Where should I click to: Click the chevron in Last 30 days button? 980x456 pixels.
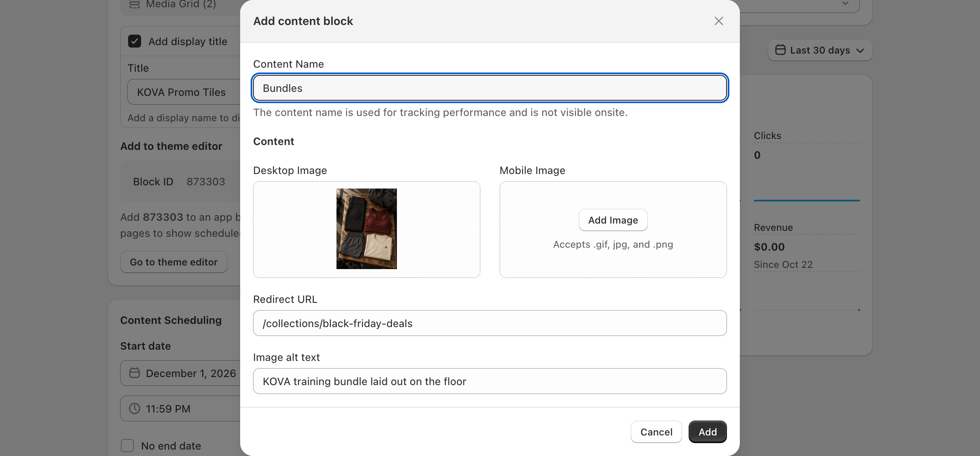(x=860, y=51)
